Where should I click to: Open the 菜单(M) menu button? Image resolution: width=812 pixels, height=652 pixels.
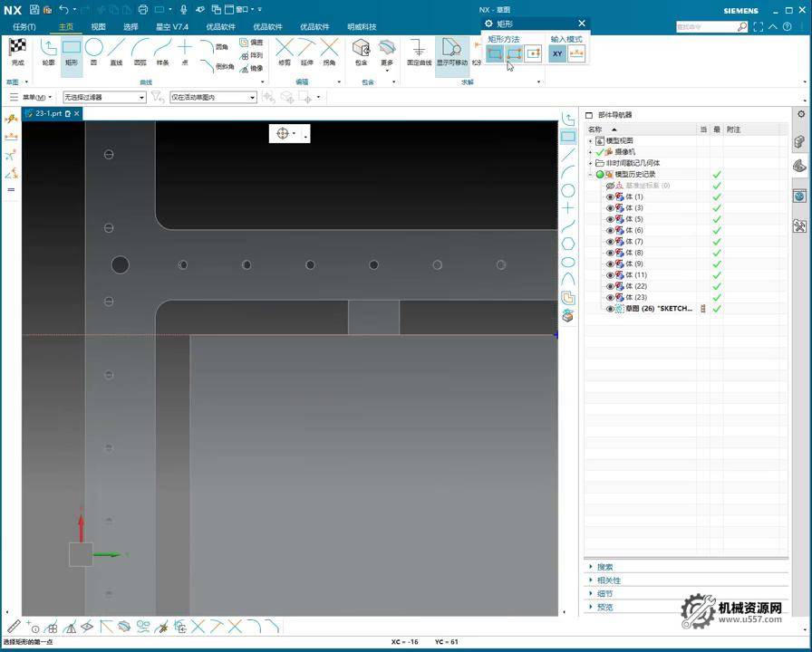coord(36,97)
